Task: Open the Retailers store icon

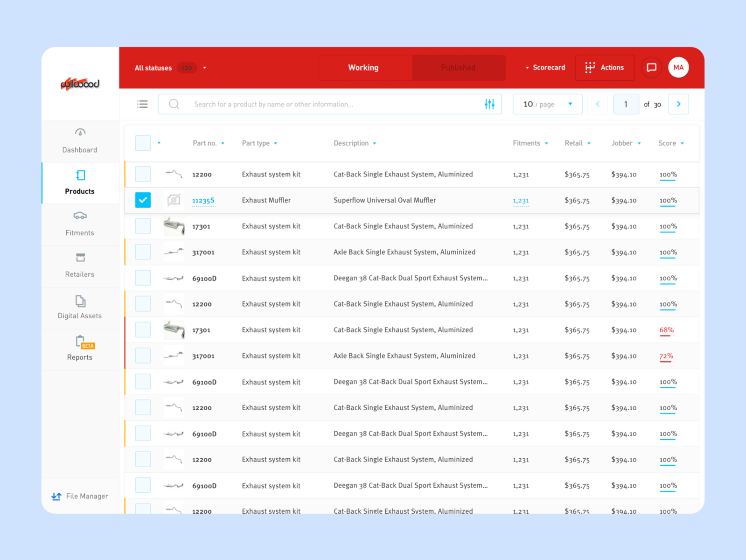Action: 80,257
